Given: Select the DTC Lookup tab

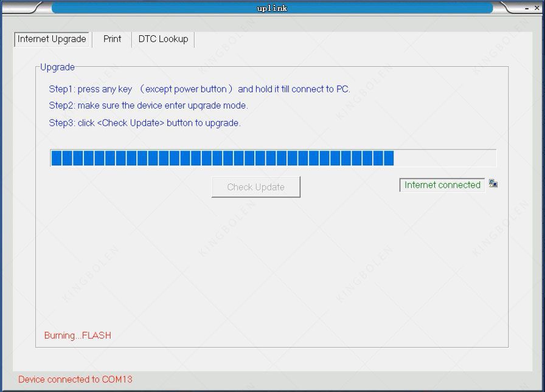Looking at the screenshot, I should click(163, 39).
